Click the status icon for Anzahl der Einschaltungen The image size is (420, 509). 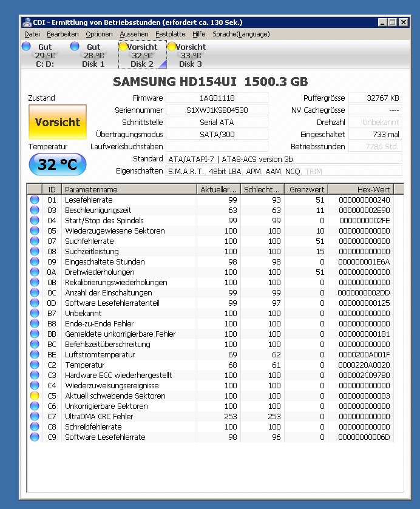[35, 292]
